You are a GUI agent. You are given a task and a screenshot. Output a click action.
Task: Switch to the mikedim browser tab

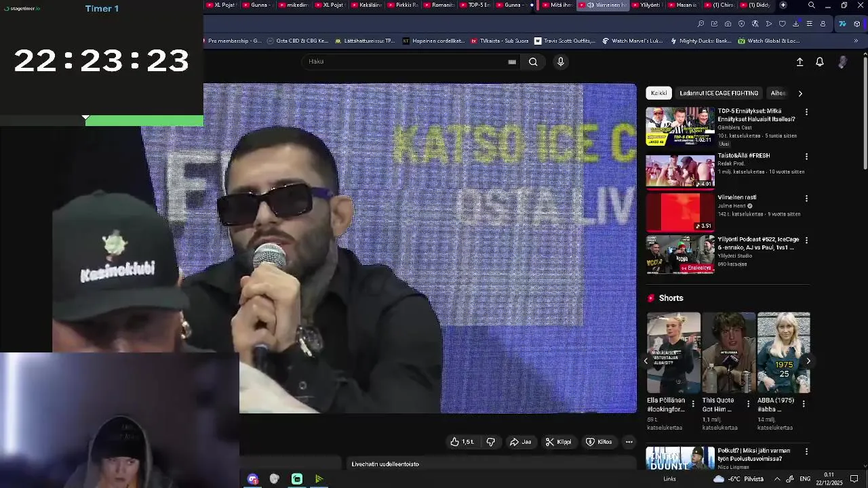tap(294, 5)
